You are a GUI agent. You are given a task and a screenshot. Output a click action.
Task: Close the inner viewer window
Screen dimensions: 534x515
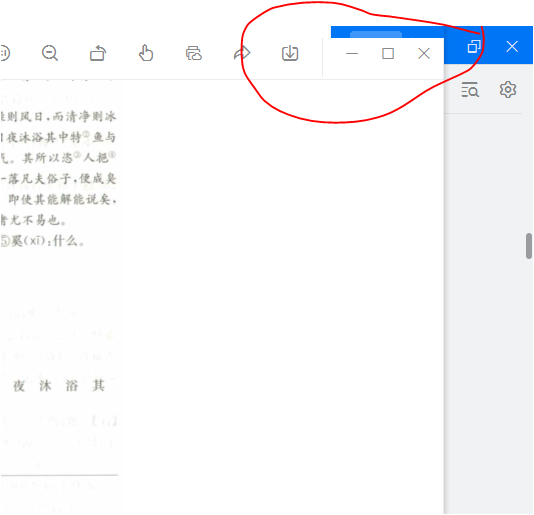point(424,53)
